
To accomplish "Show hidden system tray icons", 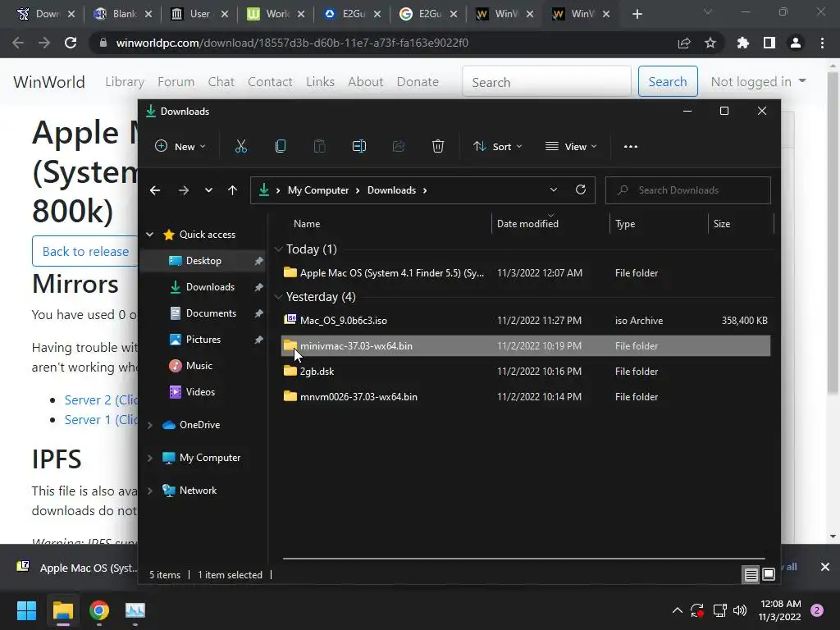I will [677, 610].
